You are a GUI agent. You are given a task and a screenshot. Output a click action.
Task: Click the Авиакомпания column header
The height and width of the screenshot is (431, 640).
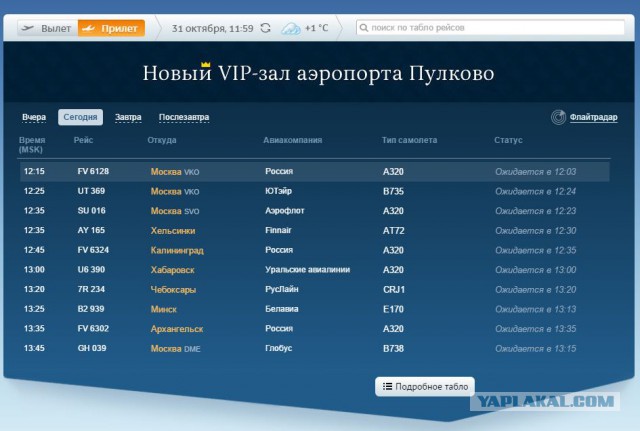pyautogui.click(x=293, y=140)
